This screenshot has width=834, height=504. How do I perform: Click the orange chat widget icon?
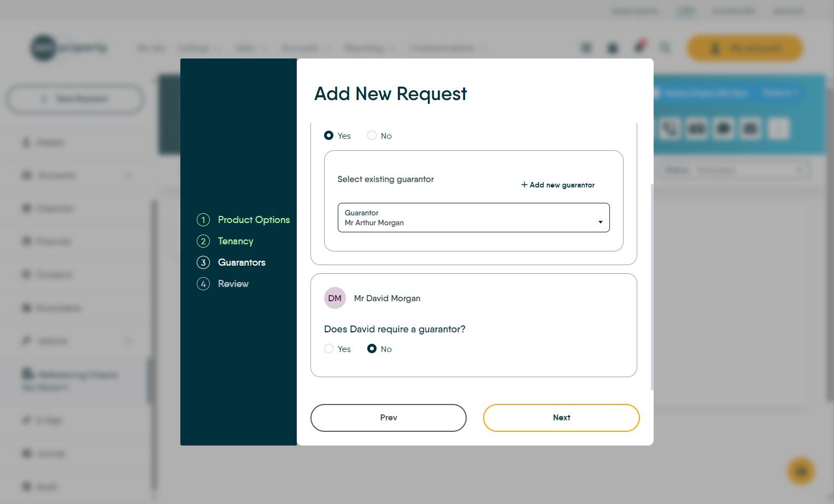(801, 471)
